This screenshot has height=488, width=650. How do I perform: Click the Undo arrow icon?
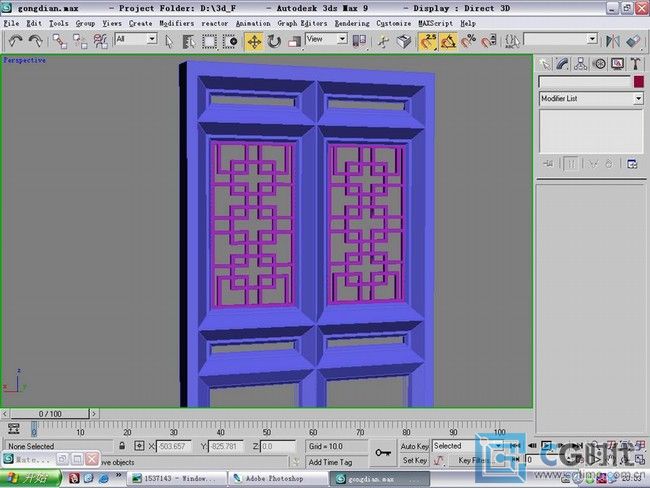click(15, 41)
